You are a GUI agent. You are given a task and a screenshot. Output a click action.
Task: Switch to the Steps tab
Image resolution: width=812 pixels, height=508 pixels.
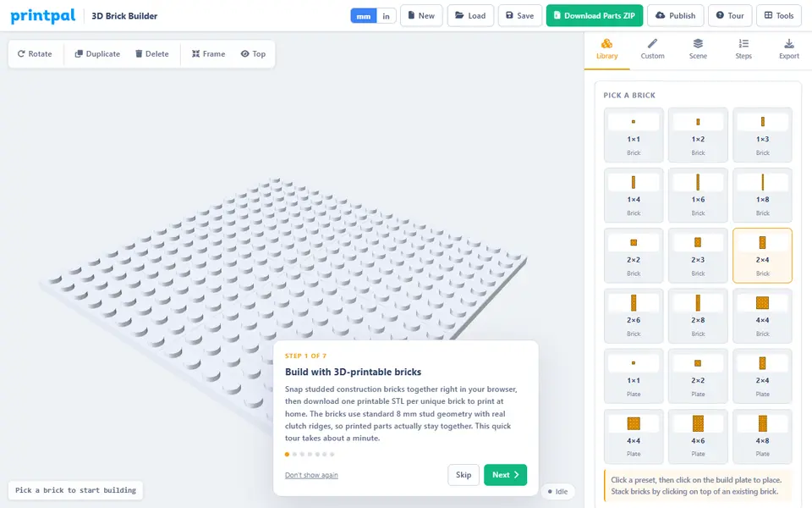(x=743, y=49)
